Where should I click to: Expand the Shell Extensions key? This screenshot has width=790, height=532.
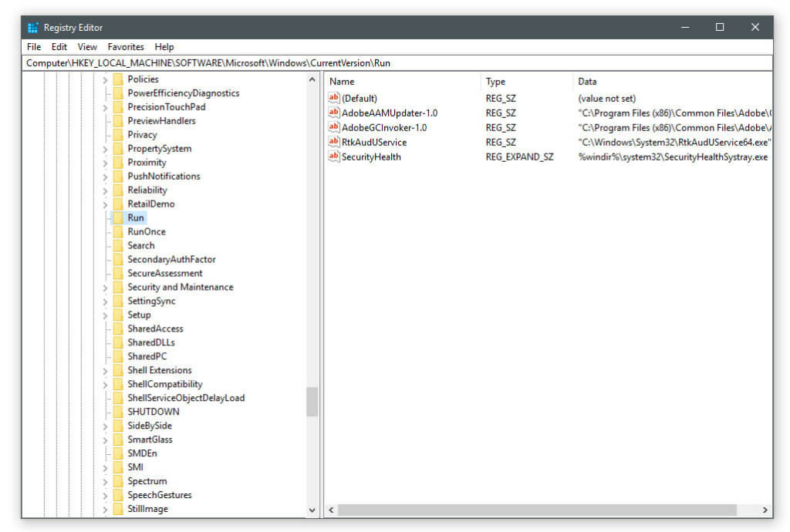105,370
